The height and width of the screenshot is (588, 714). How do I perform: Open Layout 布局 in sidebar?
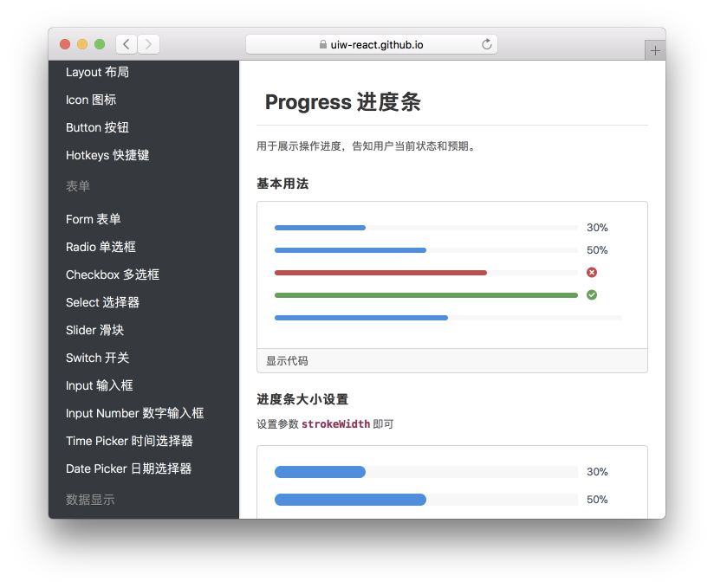coord(97,72)
